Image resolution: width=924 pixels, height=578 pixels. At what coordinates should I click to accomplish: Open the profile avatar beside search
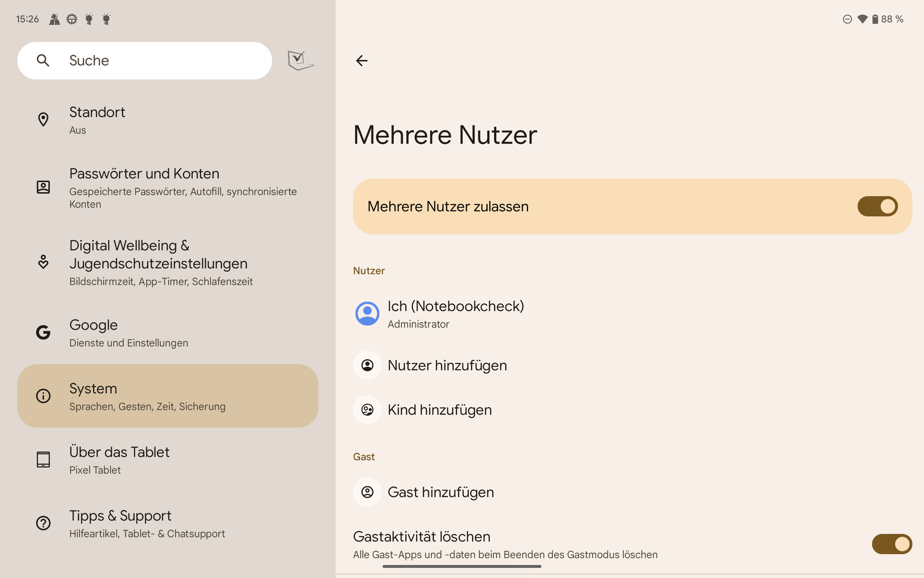pyautogui.click(x=300, y=61)
